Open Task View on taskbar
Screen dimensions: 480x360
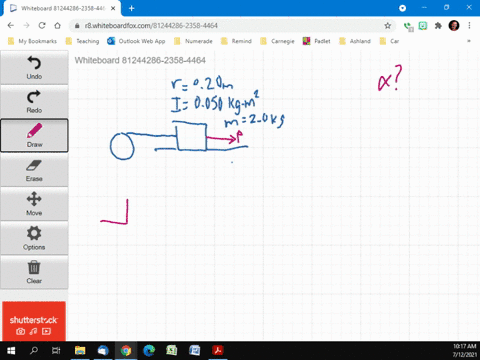tap(56, 351)
